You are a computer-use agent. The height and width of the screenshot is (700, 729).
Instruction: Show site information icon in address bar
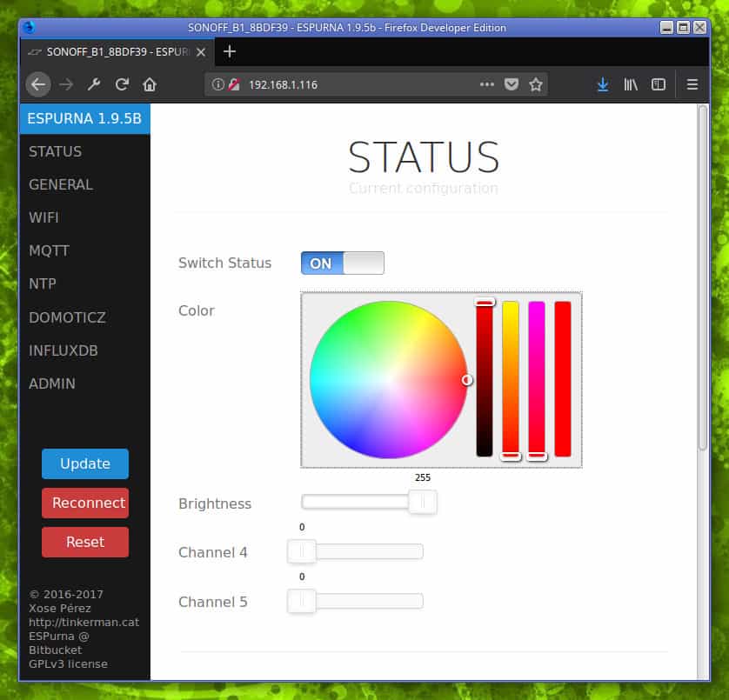pyautogui.click(x=218, y=84)
